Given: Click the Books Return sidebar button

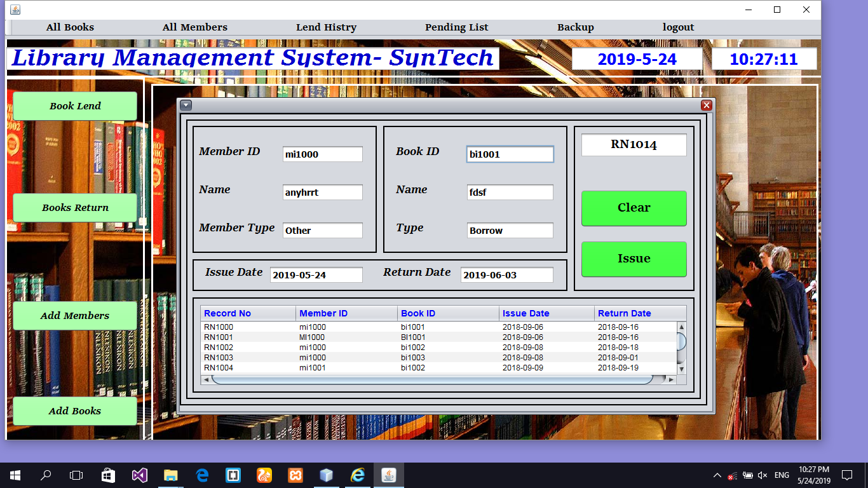Looking at the screenshot, I should coord(75,208).
